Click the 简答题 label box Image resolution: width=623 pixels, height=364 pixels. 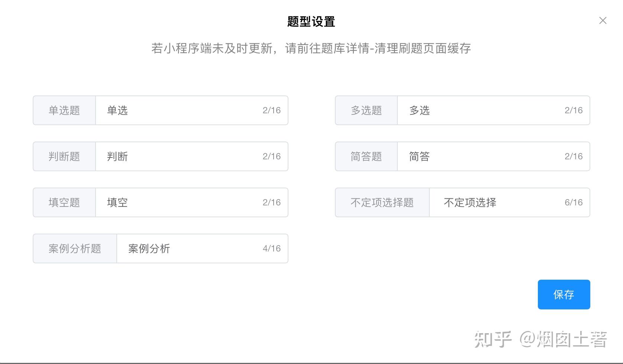[366, 156]
